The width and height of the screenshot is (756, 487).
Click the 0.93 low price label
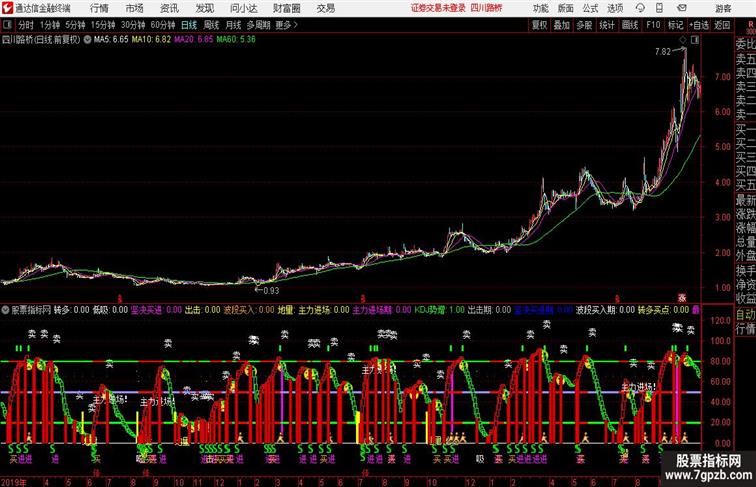pyautogui.click(x=271, y=291)
